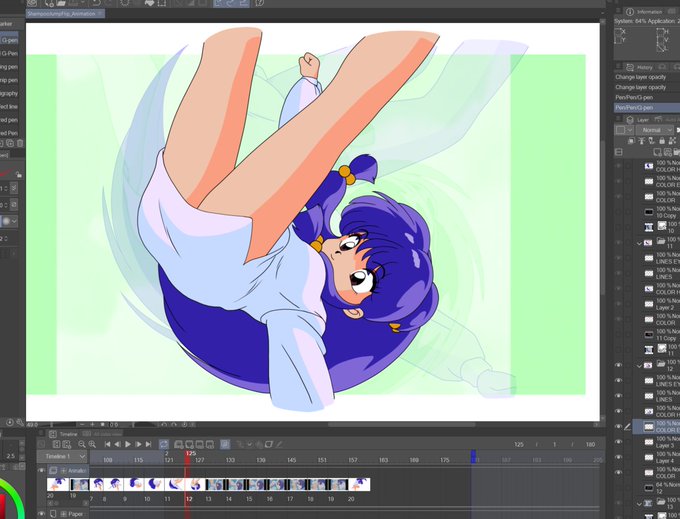Screen dimensions: 680x519
Task: Select cel thumbnail 9 in the timeline
Action: pos(134,484)
